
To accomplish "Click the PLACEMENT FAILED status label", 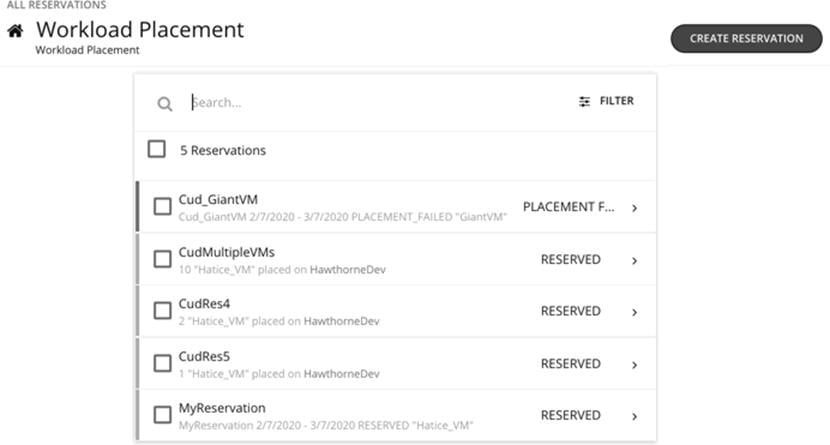I will pyautogui.click(x=568, y=207).
